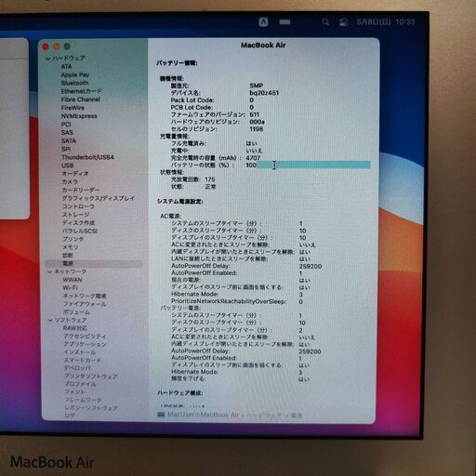Screen dimensions: 476x476
Task: Select カメラ in the sidebar
Action: [x=70, y=181]
